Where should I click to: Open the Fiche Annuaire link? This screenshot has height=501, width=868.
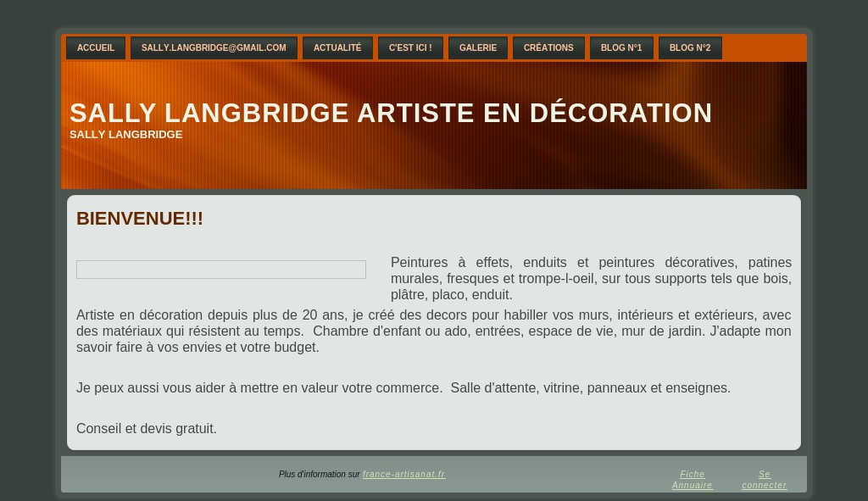pos(693,480)
